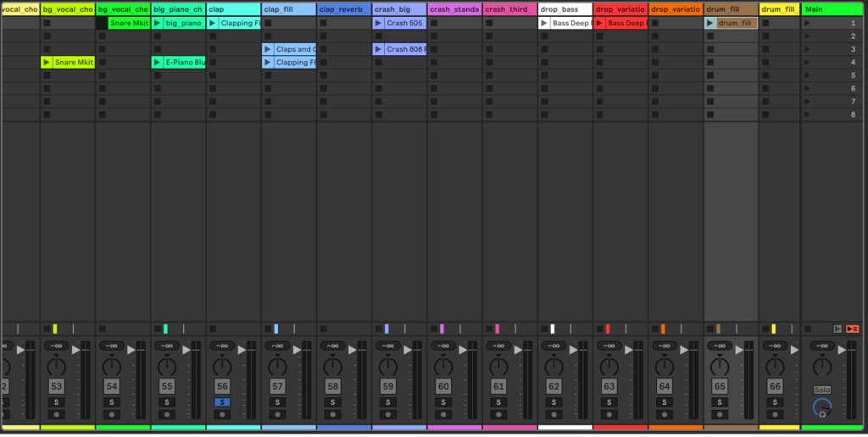Launch the Claps and C clip
Screen dimensions: 868x437
click(x=268, y=49)
